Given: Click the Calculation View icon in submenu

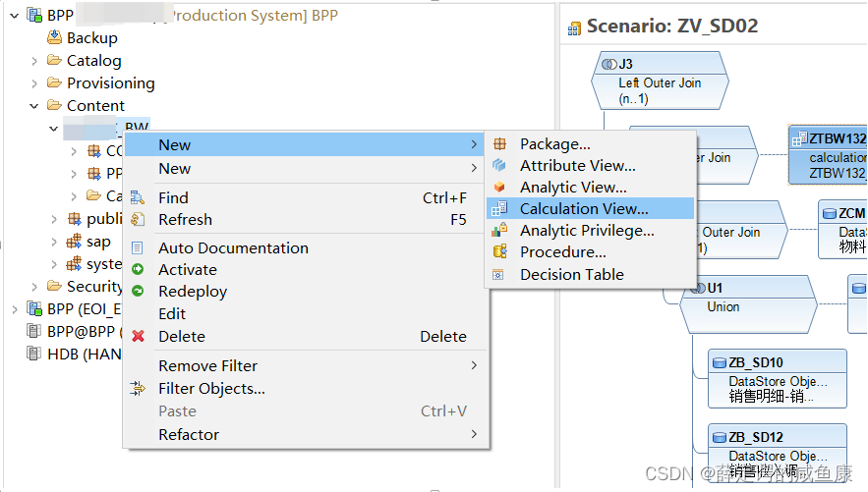Looking at the screenshot, I should coord(499,209).
